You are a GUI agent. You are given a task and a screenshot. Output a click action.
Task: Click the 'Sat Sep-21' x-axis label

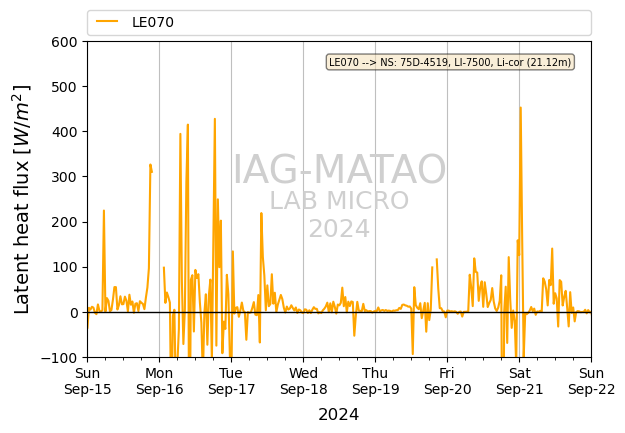[519, 381]
